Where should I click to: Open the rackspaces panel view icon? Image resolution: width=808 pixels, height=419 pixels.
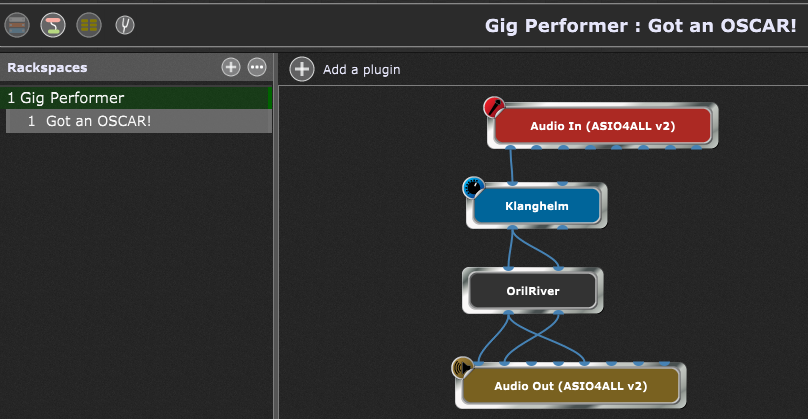[x=17, y=25]
